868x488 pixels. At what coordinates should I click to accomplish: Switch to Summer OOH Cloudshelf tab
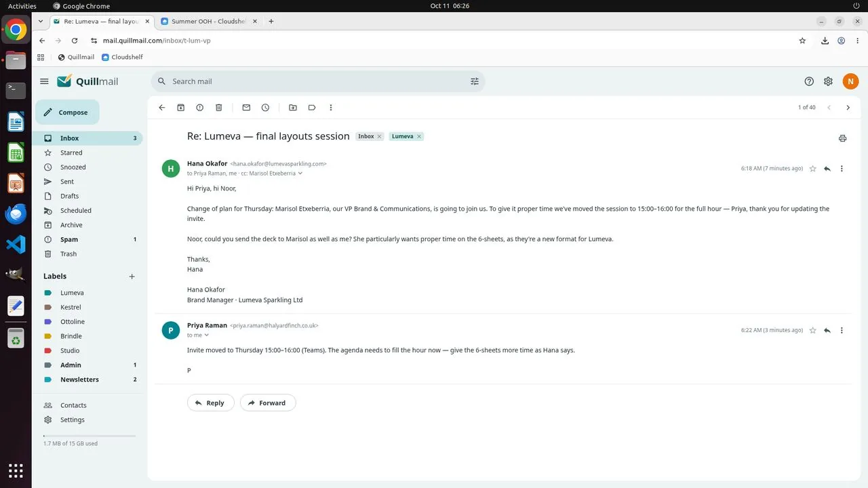point(208,21)
